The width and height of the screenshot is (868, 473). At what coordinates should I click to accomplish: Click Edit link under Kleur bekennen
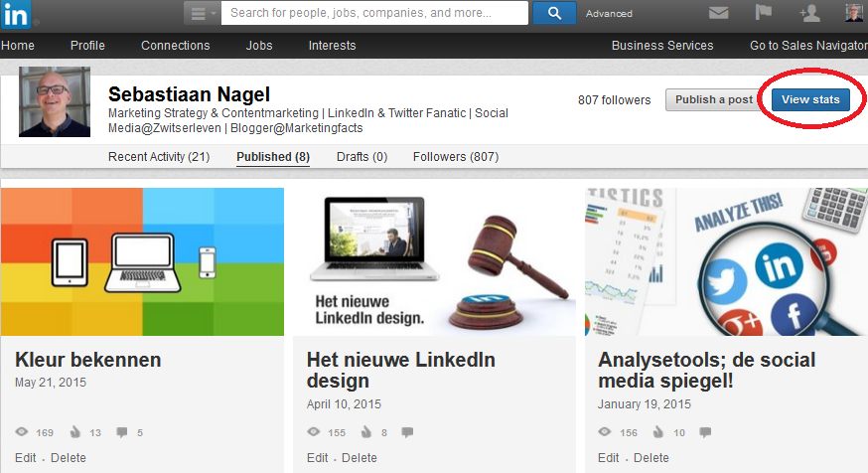tap(26, 458)
